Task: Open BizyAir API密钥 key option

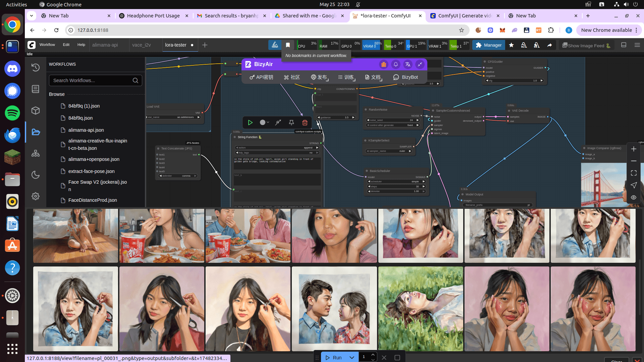Action: coord(261,77)
